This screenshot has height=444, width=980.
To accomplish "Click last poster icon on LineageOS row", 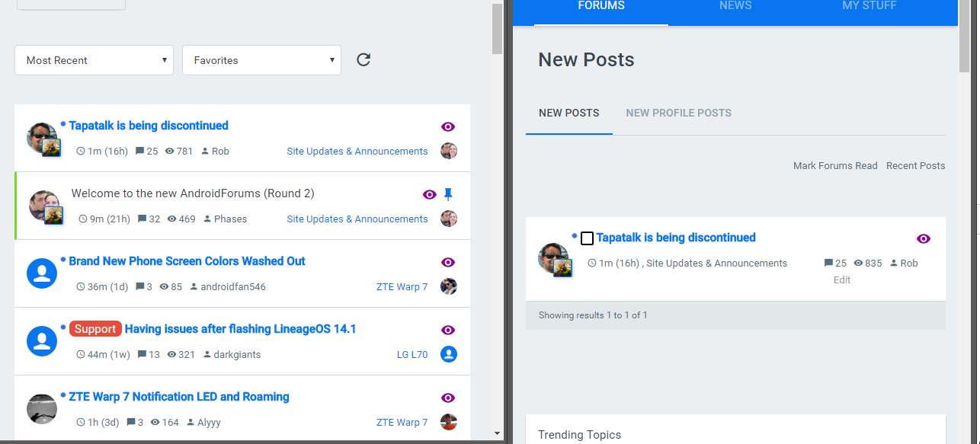I will (x=449, y=354).
